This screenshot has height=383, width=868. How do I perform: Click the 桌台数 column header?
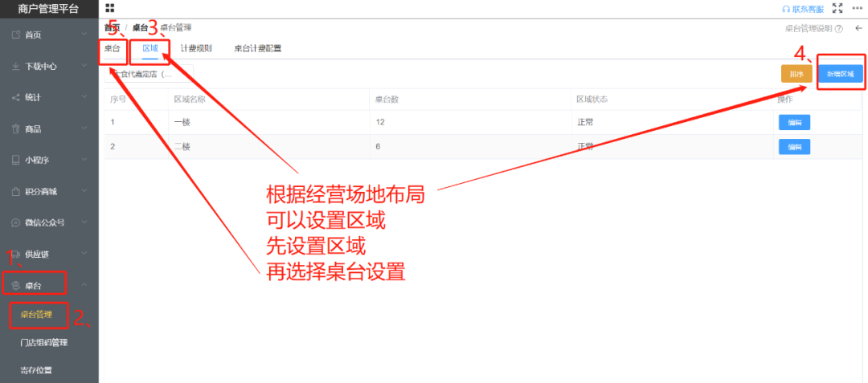coord(387,100)
